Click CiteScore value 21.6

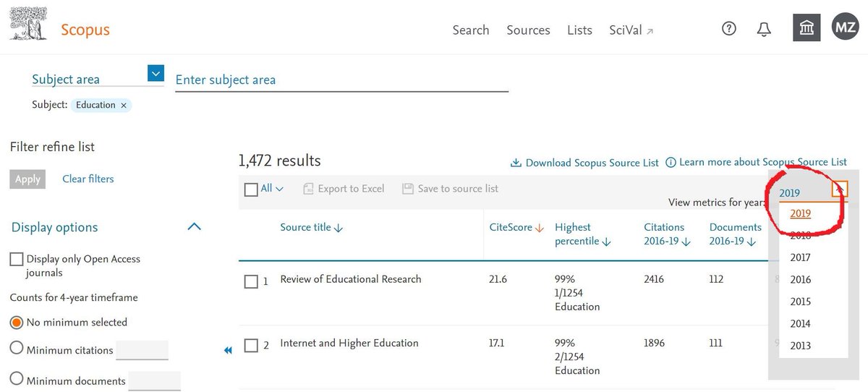(498, 279)
